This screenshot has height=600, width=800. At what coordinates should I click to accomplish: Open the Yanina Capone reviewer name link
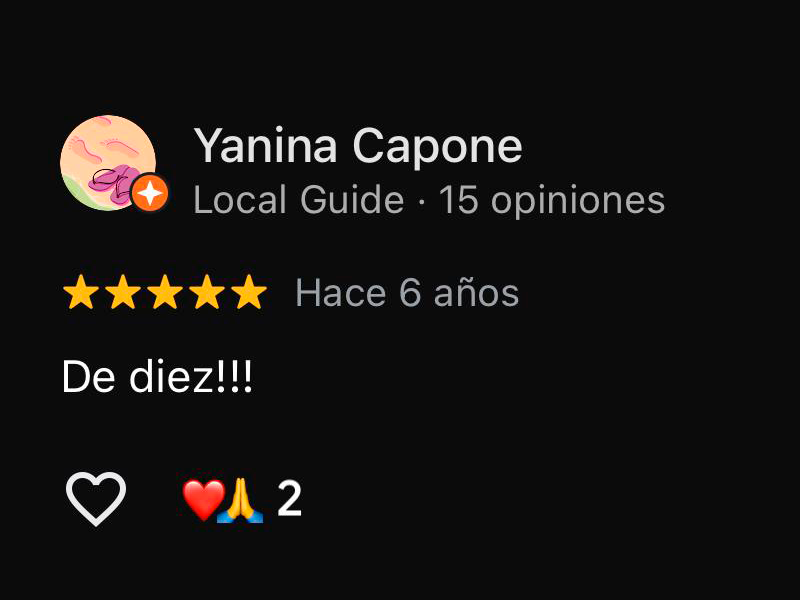coord(358,146)
